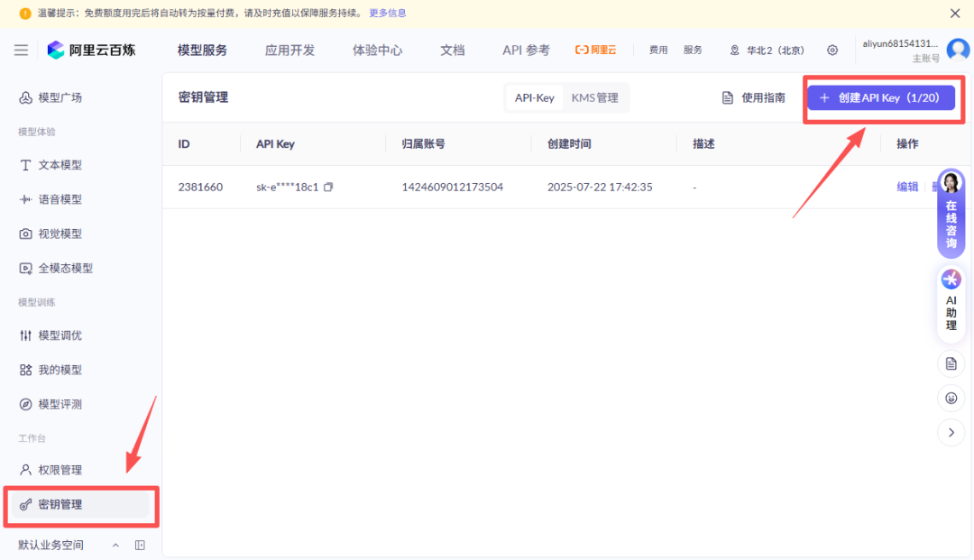The width and height of the screenshot is (974, 560).
Task: Click the 更多信息 link in banner
Action: coord(387,14)
